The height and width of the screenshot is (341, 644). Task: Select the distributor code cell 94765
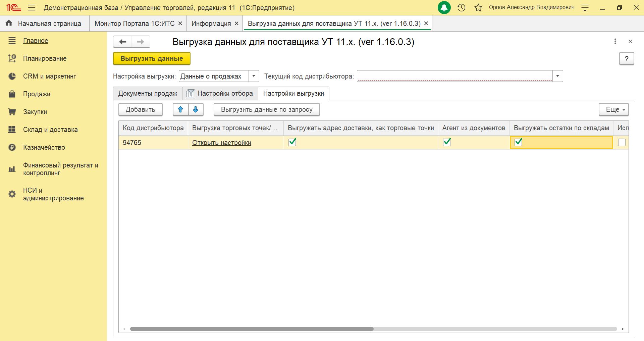pos(153,143)
